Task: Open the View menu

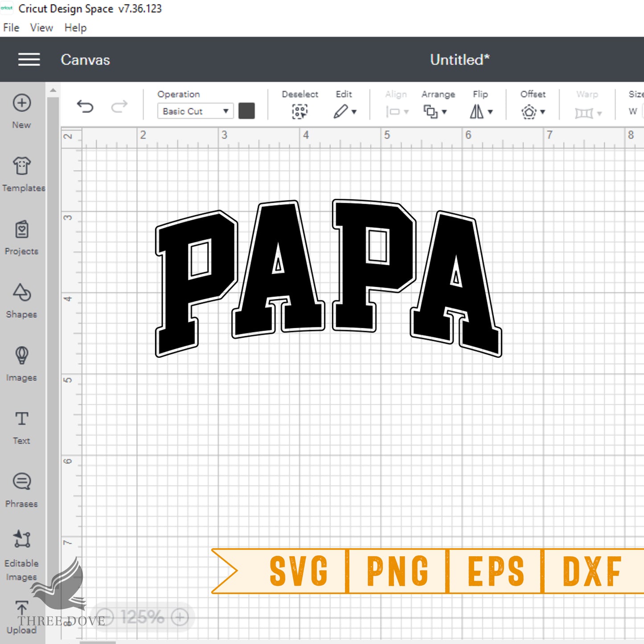Action: (x=41, y=28)
